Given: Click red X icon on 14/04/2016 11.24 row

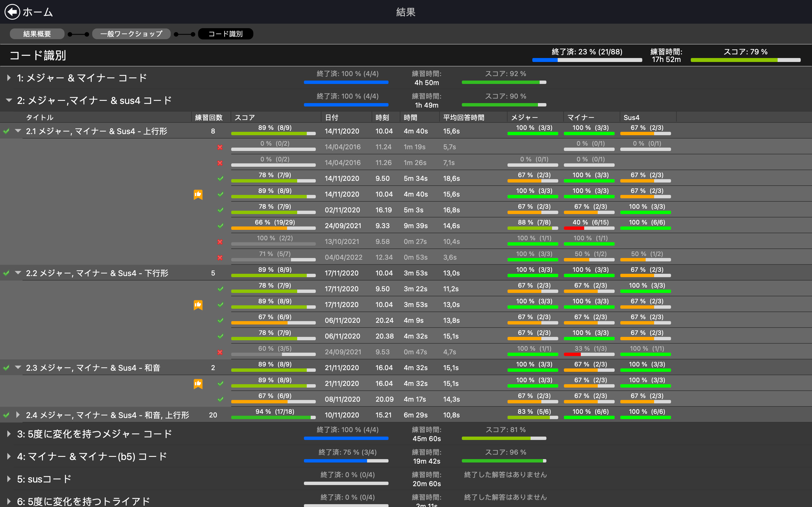Looking at the screenshot, I should (x=220, y=147).
